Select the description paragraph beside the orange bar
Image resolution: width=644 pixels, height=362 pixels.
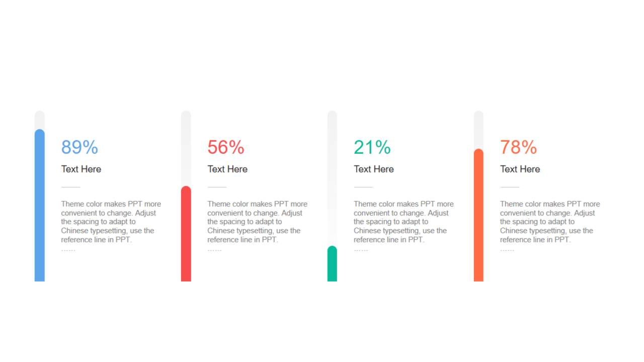pos(549,222)
